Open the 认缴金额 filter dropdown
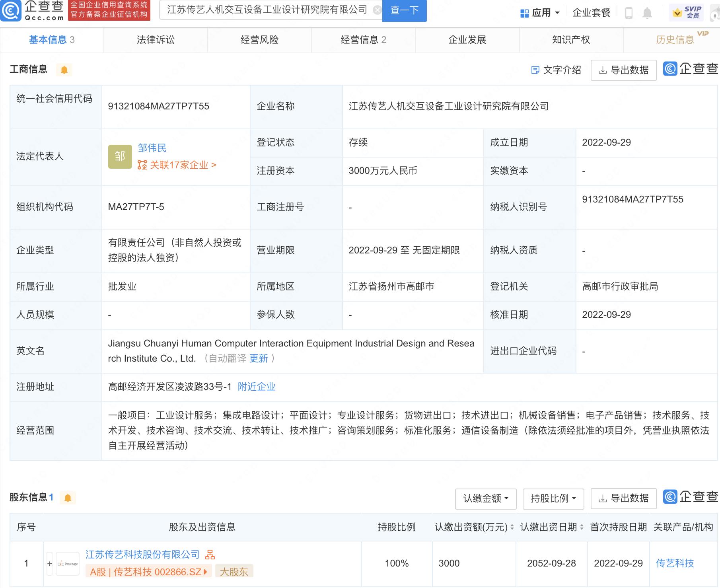The image size is (720, 588). point(486,498)
